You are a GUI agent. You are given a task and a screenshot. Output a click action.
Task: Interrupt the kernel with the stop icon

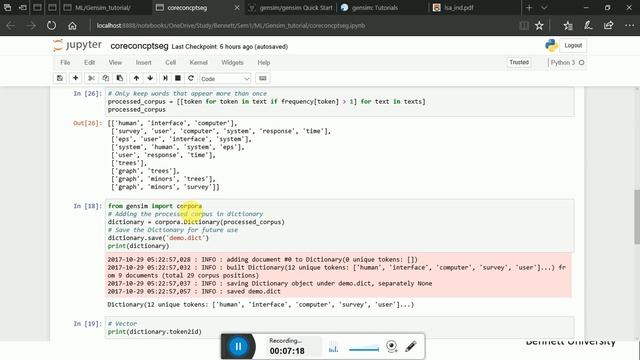point(178,78)
